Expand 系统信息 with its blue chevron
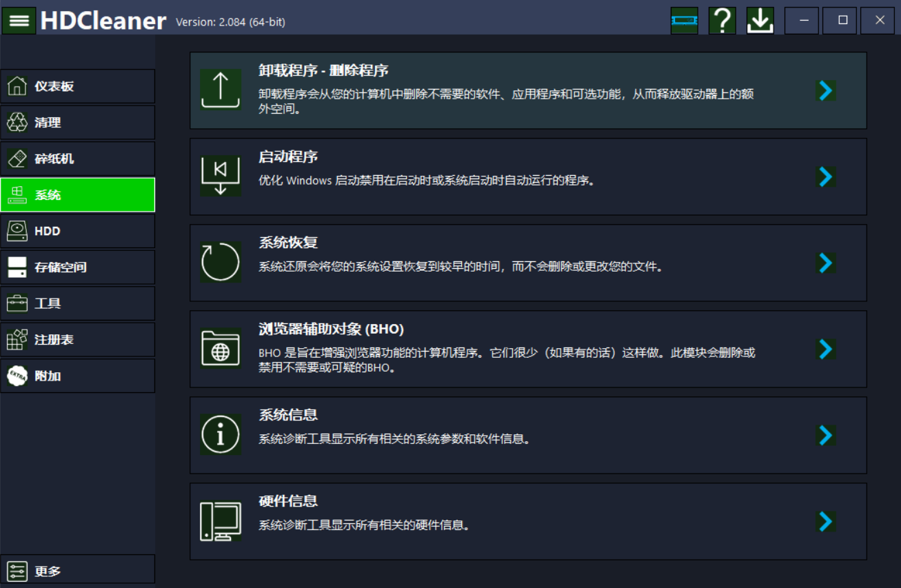The height and width of the screenshot is (588, 901). pyautogui.click(x=825, y=435)
